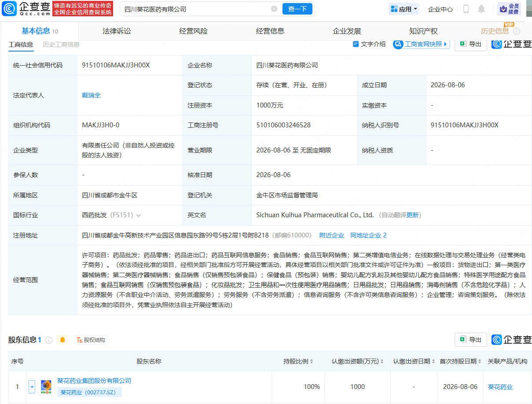Switch to 企业发展 tab

click(347, 31)
